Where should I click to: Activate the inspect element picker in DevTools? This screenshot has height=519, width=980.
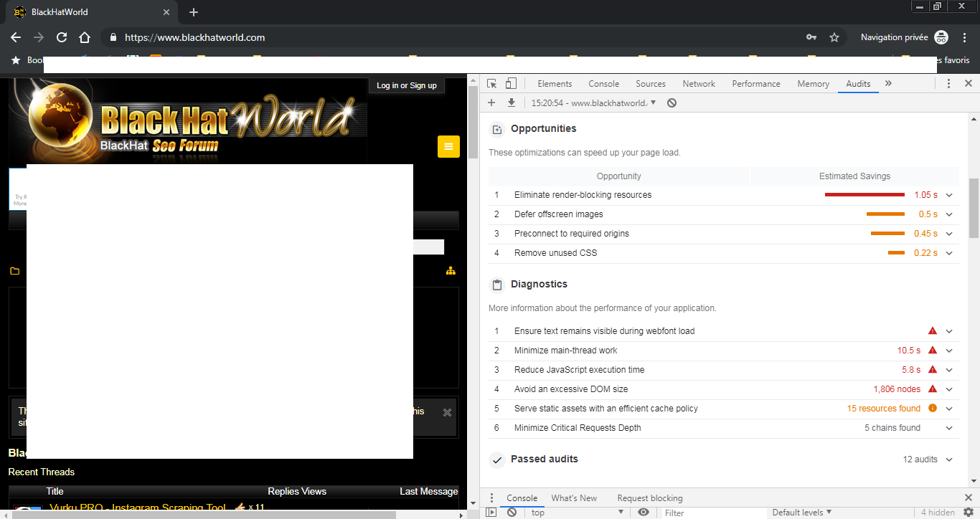492,84
